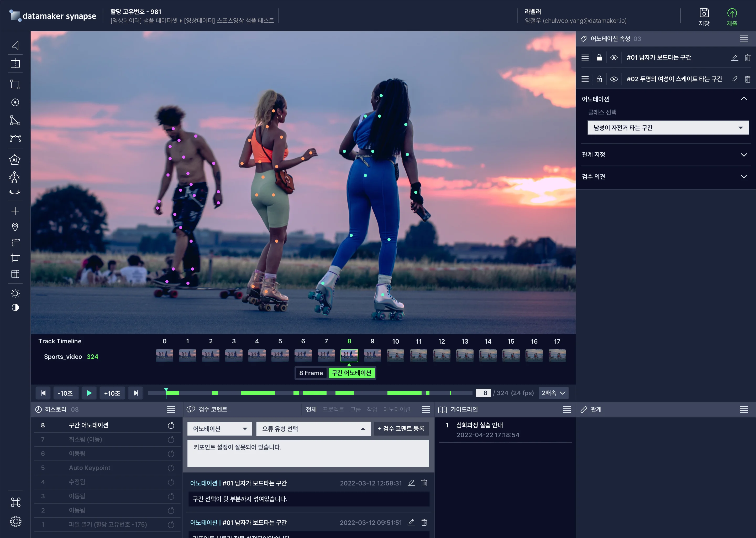The image size is (756, 538).
Task: Click the brightness adjustment sun icon
Action: point(15,293)
